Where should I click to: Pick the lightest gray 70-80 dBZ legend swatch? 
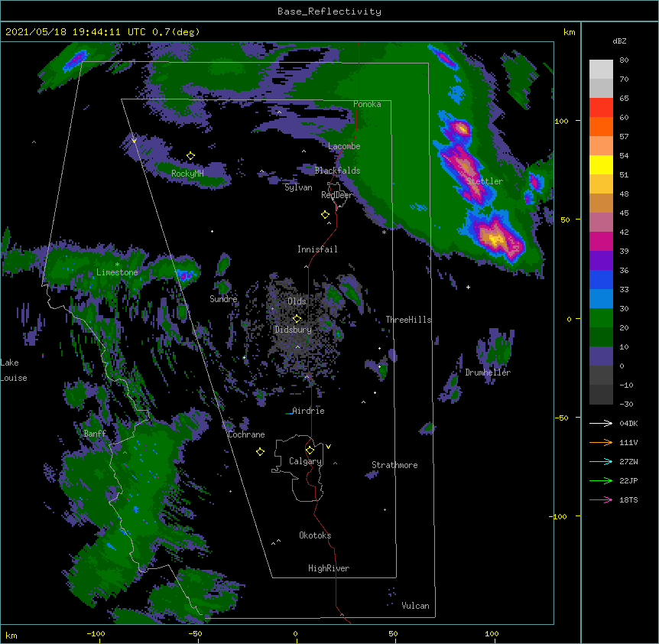[601, 70]
